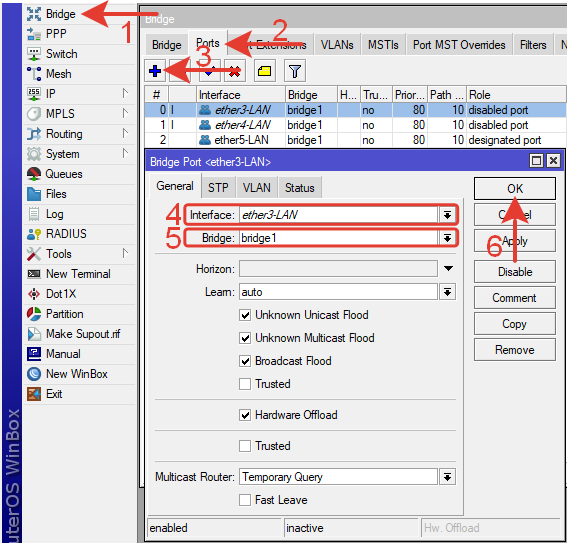Open the Partition pie icon
567x543 pixels.
point(34,314)
